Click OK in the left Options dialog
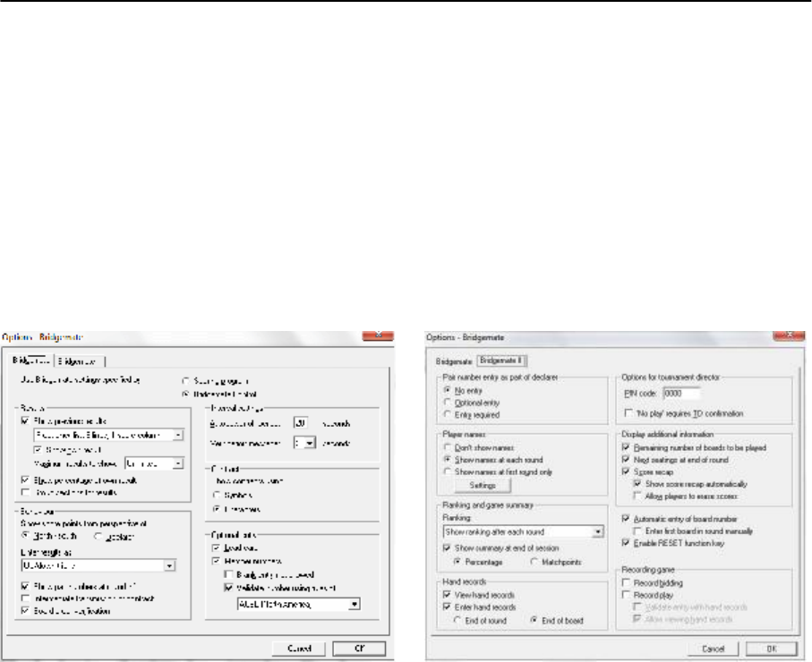 pos(359,649)
